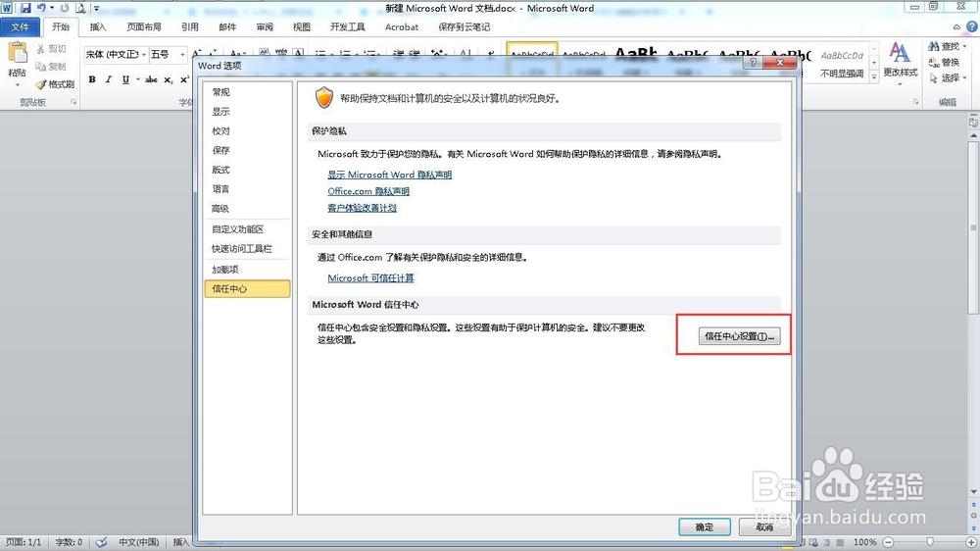Click the zoom in plus button
Image resolution: width=980 pixels, height=551 pixels.
pyautogui.click(x=971, y=542)
